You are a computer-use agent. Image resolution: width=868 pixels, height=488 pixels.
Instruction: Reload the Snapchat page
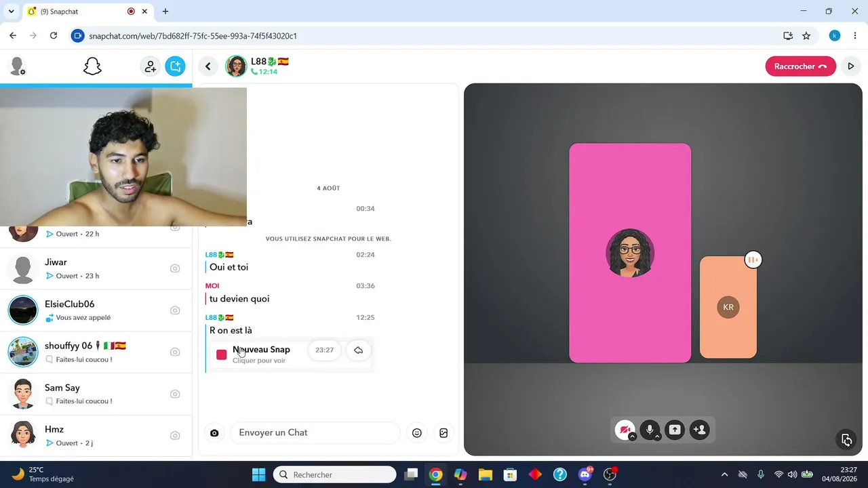click(54, 36)
